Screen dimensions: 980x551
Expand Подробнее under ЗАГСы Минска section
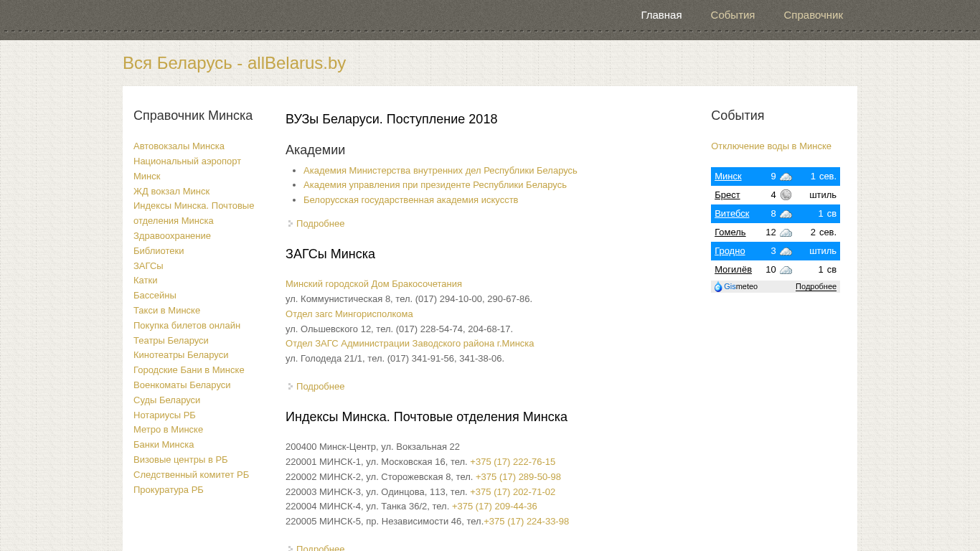320,387
